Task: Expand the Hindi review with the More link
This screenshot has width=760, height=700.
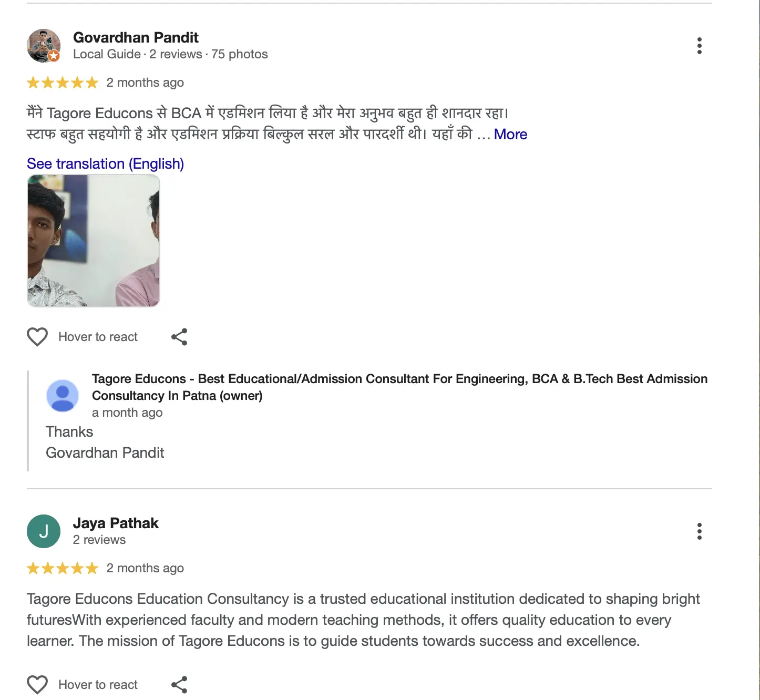Action: point(510,135)
